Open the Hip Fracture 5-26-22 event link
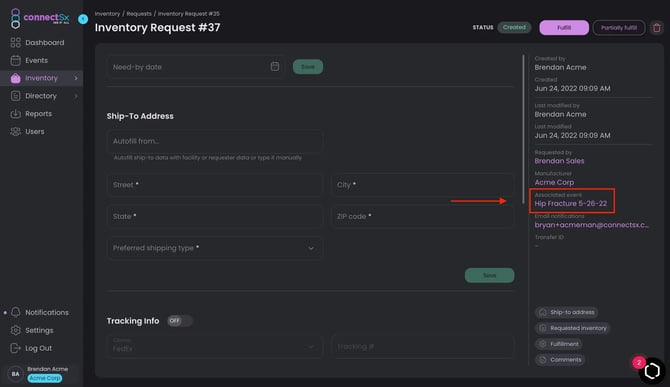670x387 pixels. 570,204
